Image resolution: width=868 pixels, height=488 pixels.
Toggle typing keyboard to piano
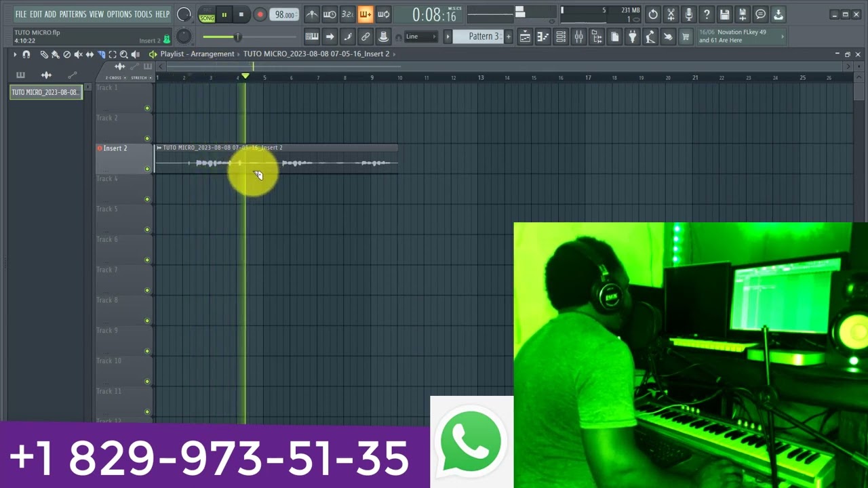click(x=312, y=37)
